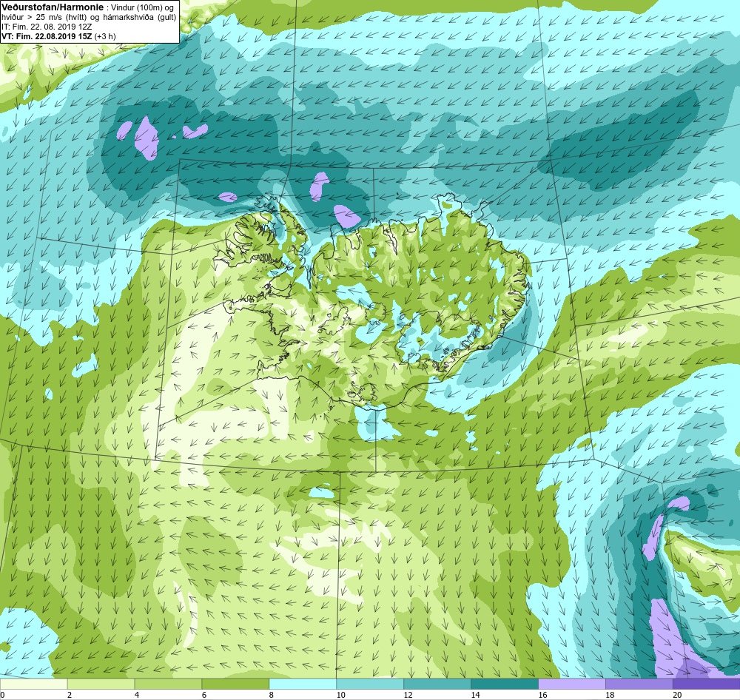Click the legend label '2'

70,695
